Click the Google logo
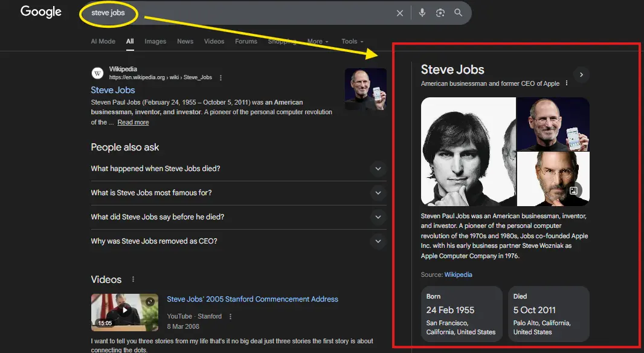Screen dimensions: 644x353 tap(41, 12)
